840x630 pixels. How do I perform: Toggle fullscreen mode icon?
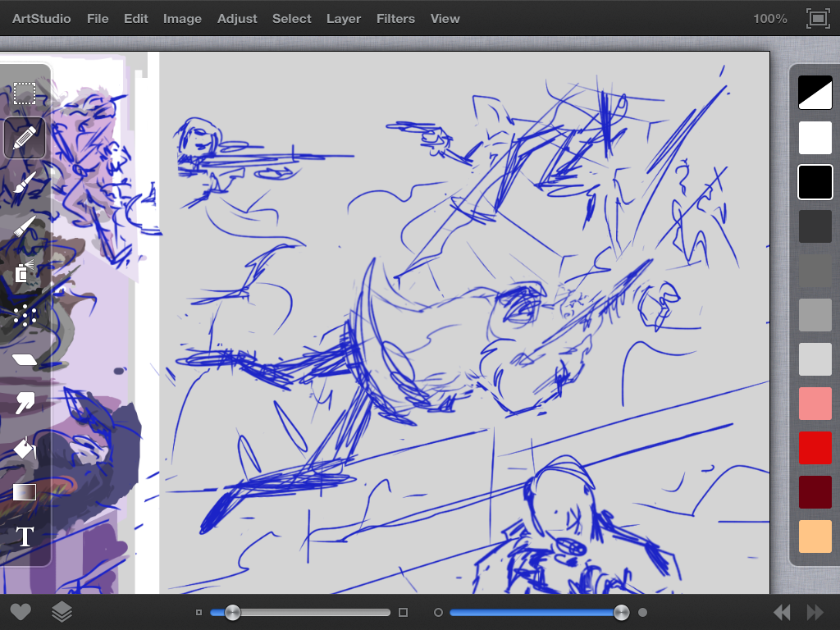point(818,19)
